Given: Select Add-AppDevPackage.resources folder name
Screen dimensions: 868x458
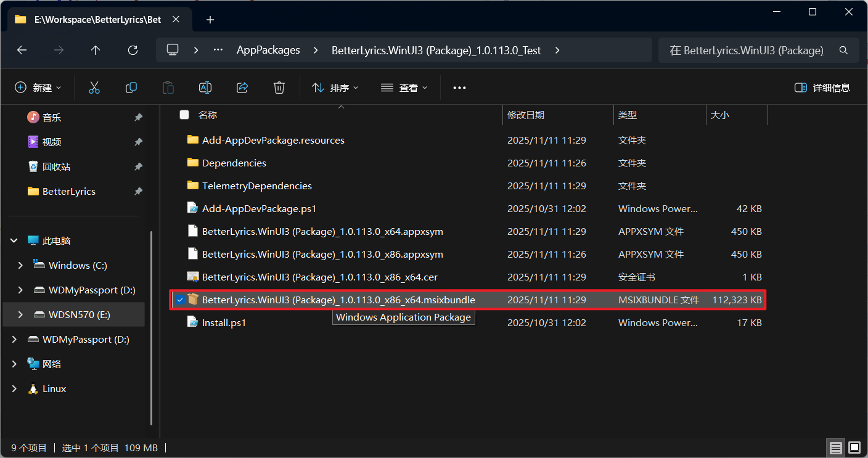Looking at the screenshot, I should click(x=273, y=140).
